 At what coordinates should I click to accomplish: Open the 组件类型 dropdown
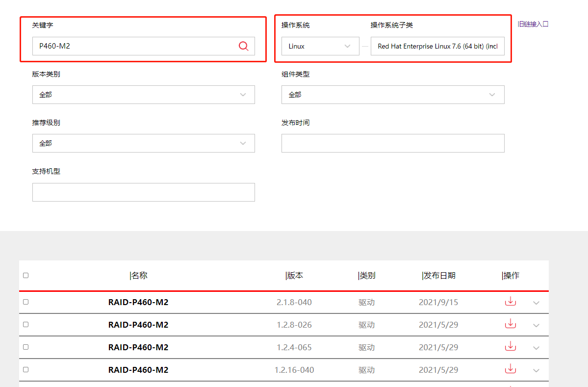point(392,95)
